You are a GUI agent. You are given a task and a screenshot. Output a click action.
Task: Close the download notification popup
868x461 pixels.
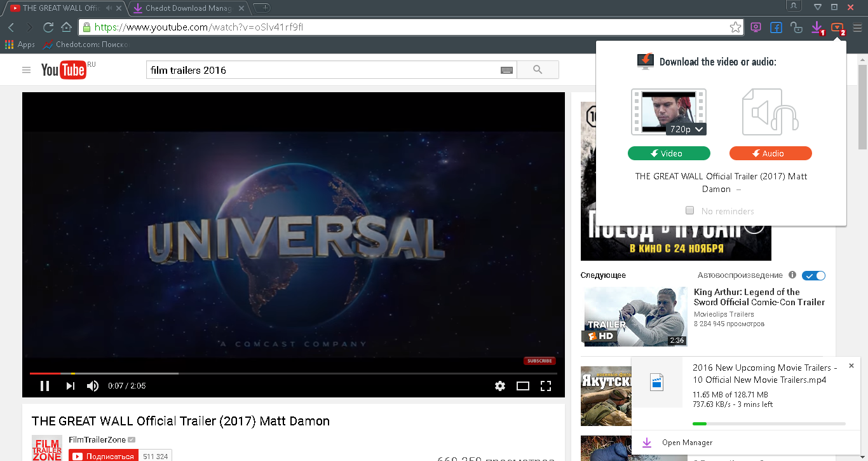pos(851,366)
